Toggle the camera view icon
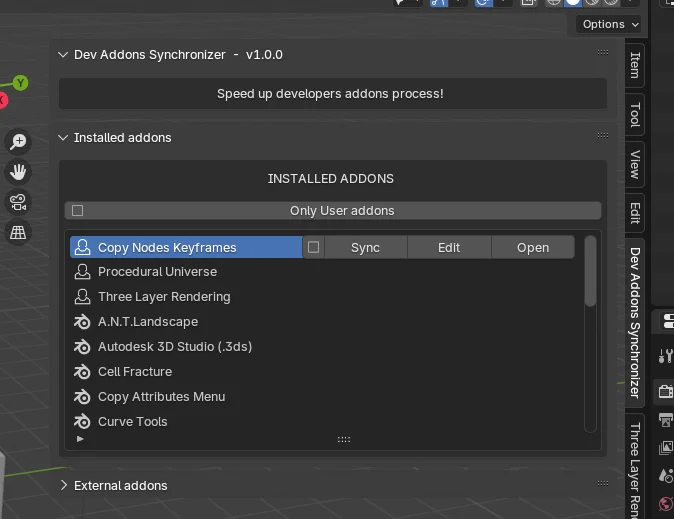 click(18, 202)
